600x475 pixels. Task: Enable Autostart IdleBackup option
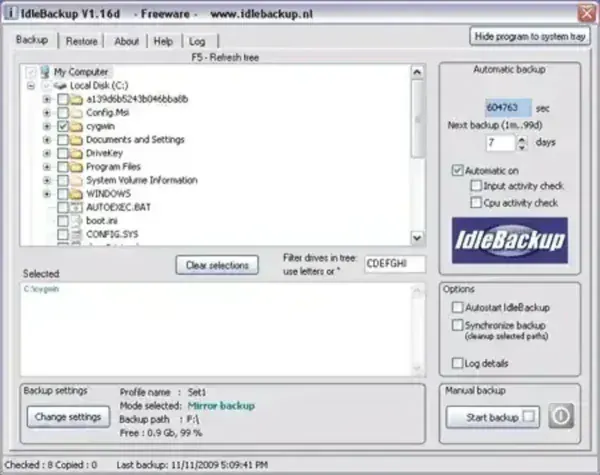pyautogui.click(x=457, y=307)
